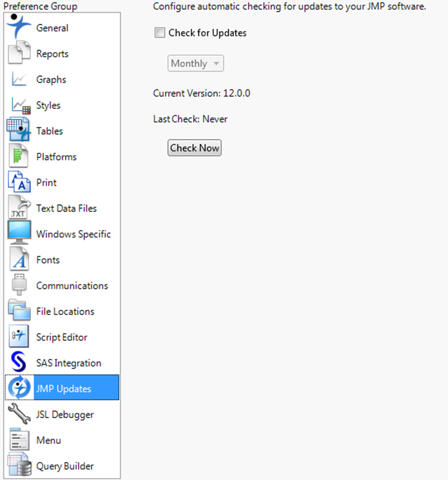Select the Platforms green bars icon
448x480 pixels.
[19, 156]
